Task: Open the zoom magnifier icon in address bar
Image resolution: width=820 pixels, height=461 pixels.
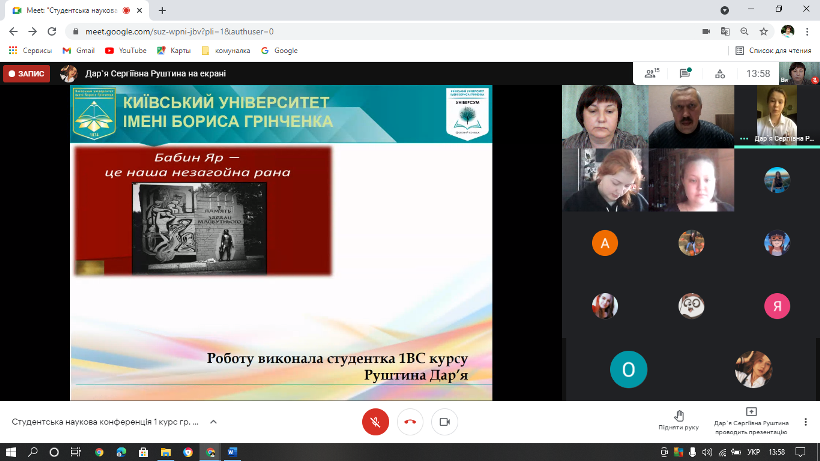Action: pyautogui.click(x=744, y=31)
